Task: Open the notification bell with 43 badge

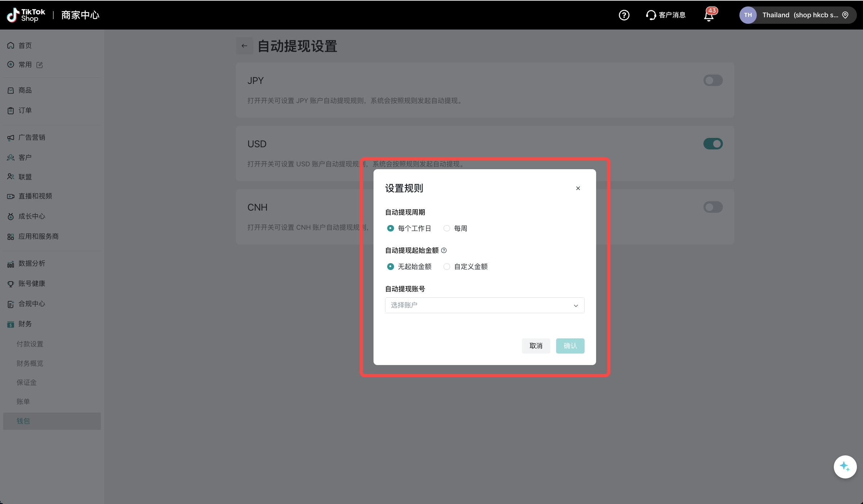Action: (x=709, y=15)
